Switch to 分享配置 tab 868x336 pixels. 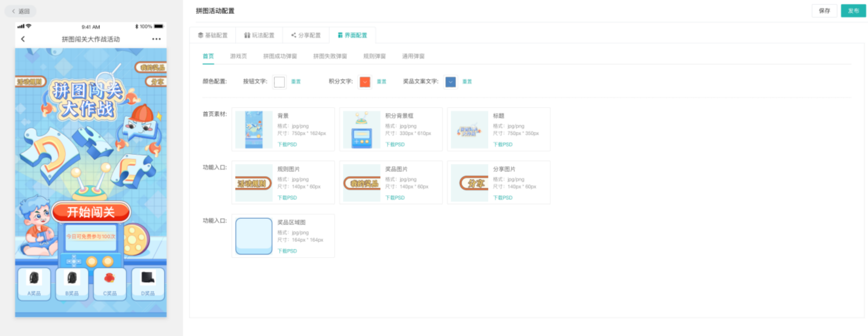coord(306,35)
